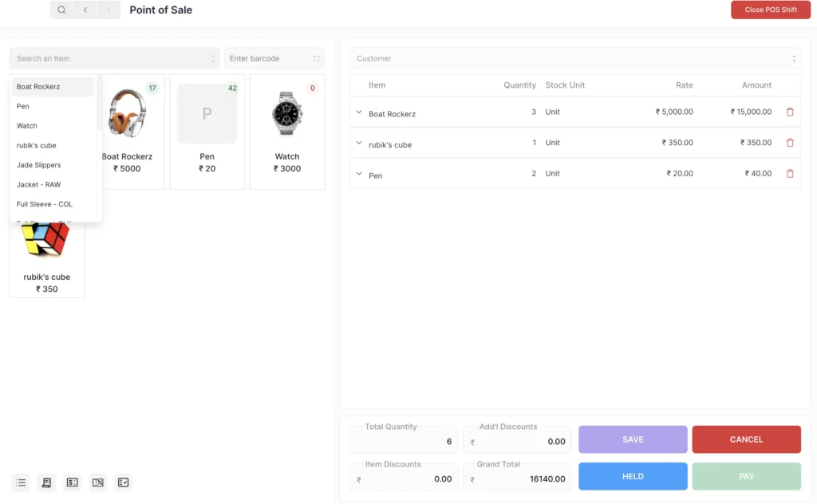This screenshot has height=504, width=817.
Task: Pick Watch from the search suggestions list
Action: click(x=53, y=126)
